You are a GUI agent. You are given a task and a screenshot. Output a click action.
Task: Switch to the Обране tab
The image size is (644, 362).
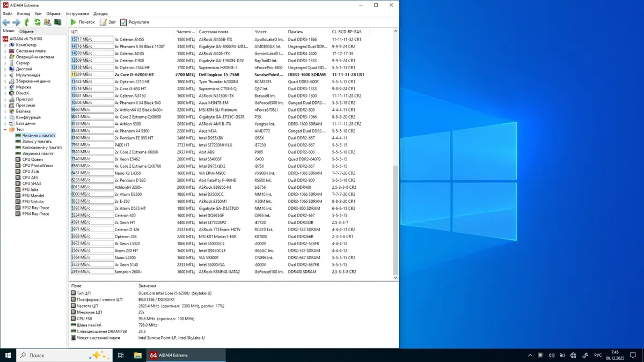coord(26,32)
